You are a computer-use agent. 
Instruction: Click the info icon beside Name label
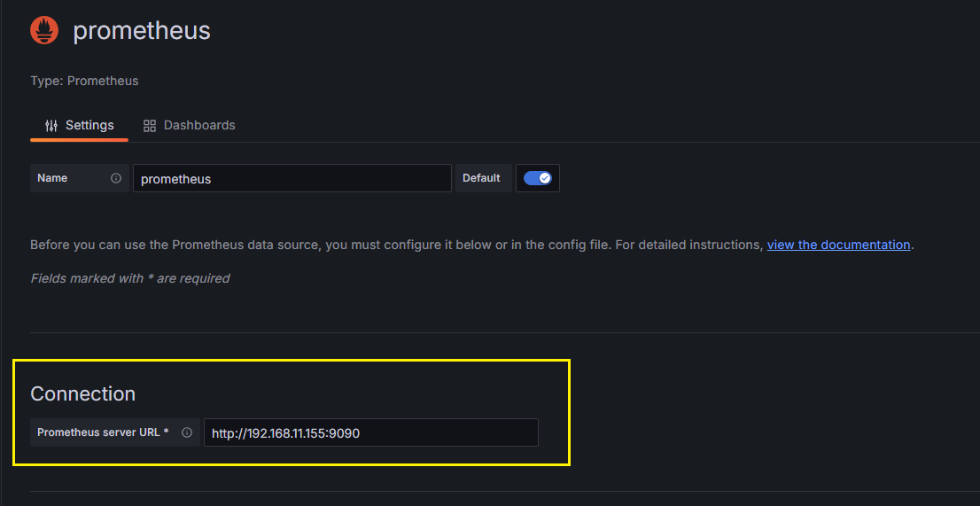tap(115, 178)
